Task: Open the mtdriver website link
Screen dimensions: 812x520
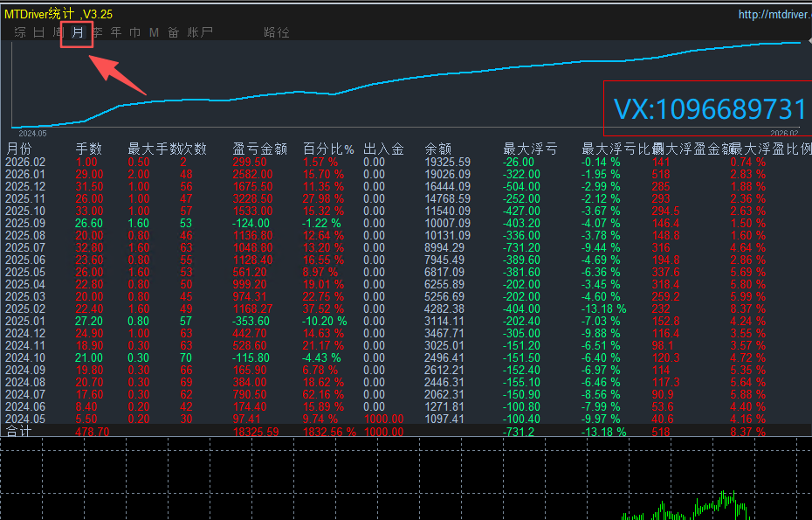Action: (774, 14)
